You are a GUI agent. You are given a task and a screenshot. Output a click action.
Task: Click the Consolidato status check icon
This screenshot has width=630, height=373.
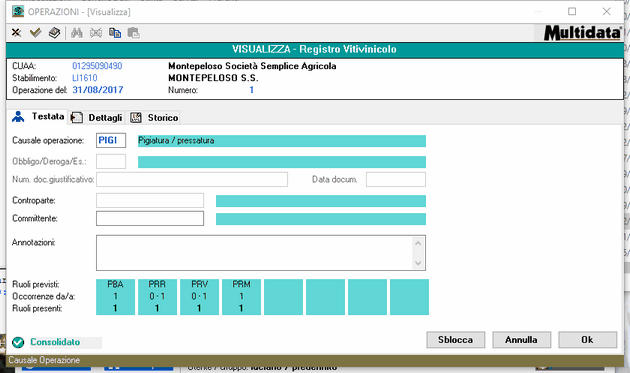(18, 342)
